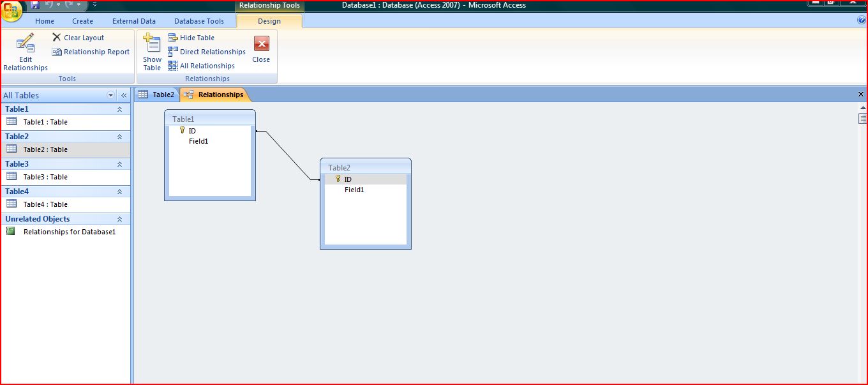Click the Edit Relationships tool

pyautogui.click(x=26, y=52)
